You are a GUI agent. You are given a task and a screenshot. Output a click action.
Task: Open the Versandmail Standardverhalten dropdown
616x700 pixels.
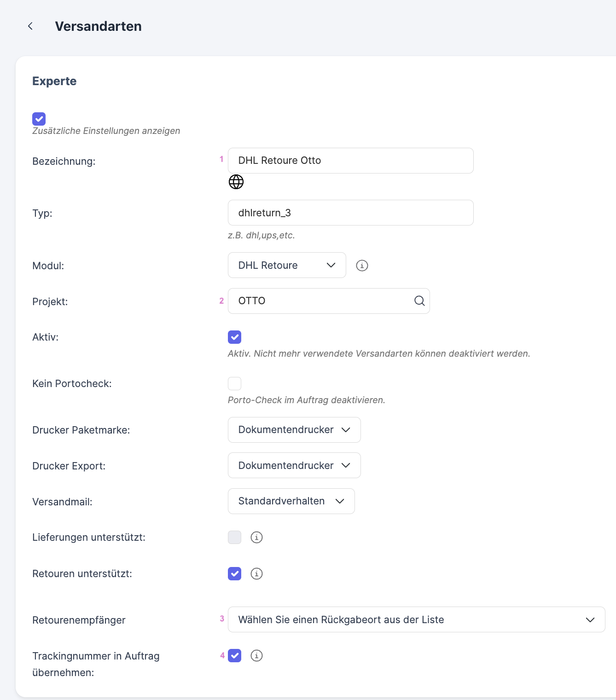point(291,501)
